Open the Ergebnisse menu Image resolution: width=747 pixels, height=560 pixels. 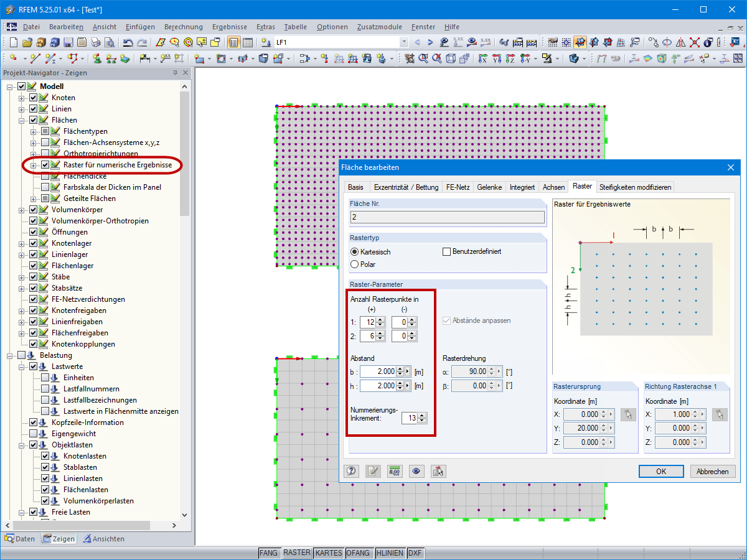click(230, 27)
